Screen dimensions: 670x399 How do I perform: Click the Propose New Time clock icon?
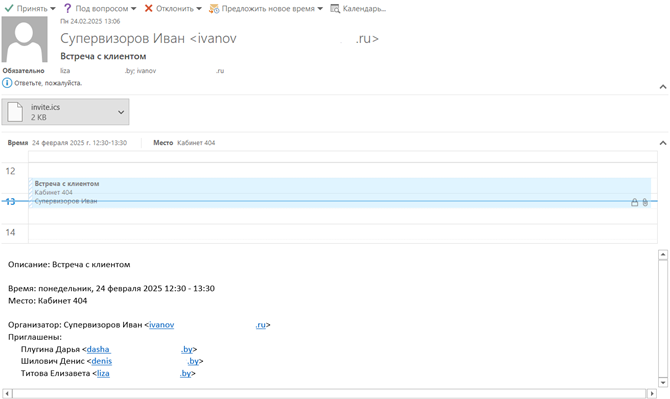point(214,9)
